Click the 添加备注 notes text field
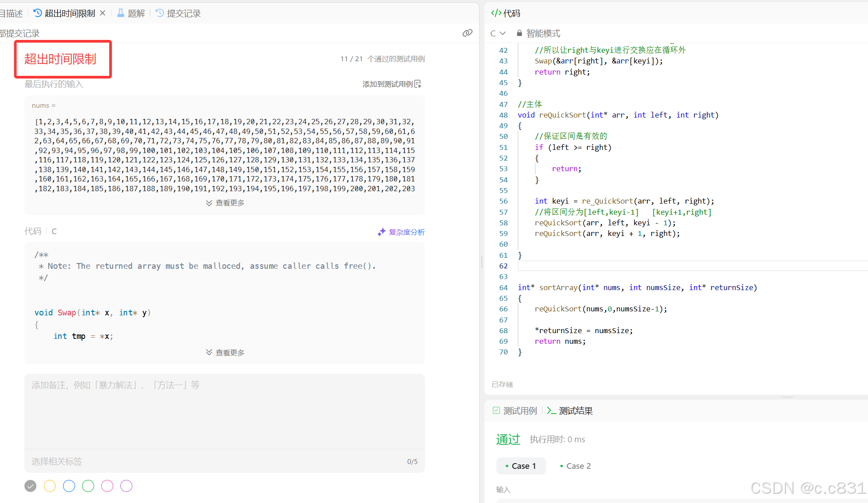Image resolution: width=868 pixels, height=503 pixels. pyautogui.click(x=224, y=410)
